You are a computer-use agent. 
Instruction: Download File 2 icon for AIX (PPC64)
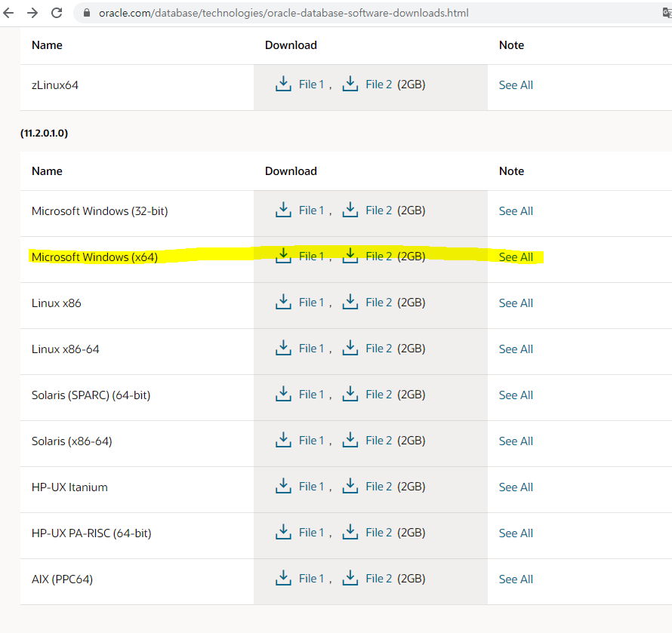[350, 578]
